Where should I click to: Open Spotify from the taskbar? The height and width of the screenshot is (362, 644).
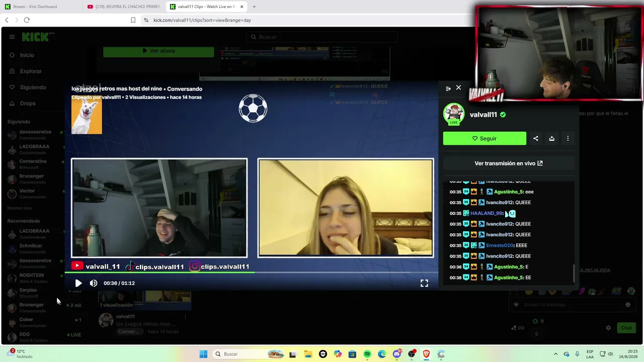tap(367, 354)
